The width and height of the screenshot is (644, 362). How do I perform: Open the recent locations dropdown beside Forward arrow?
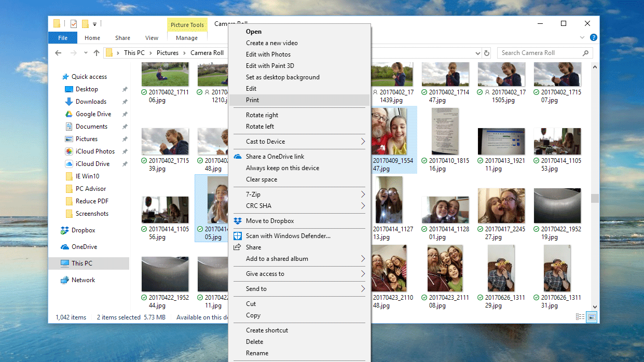[85, 53]
